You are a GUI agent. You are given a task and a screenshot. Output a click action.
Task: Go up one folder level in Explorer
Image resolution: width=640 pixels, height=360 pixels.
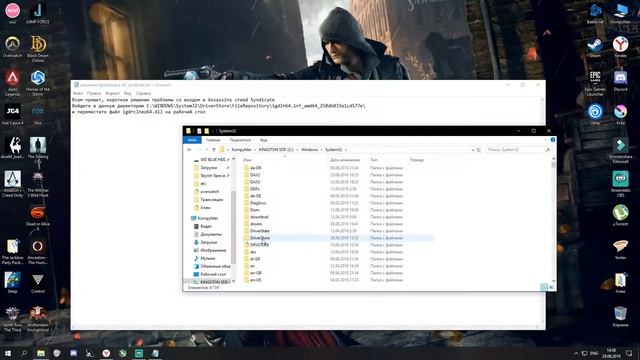click(x=213, y=150)
